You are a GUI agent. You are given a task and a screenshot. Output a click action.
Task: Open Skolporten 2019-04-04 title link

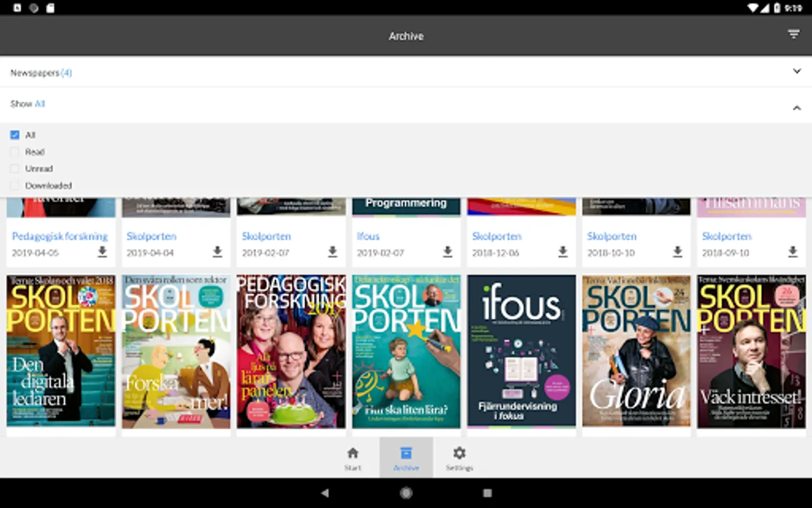point(151,236)
